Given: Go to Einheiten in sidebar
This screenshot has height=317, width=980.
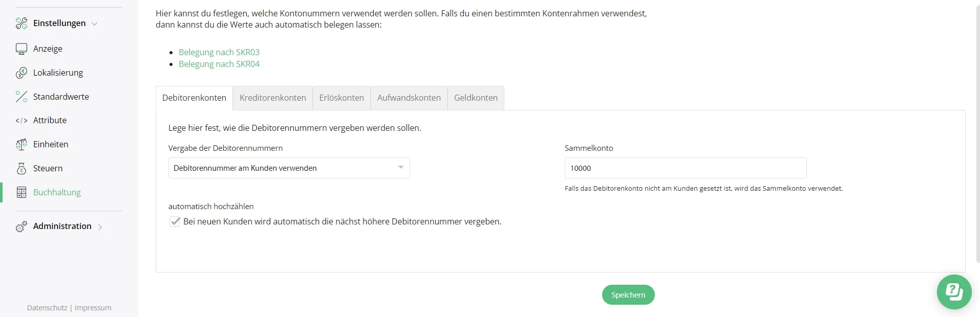Looking at the screenshot, I should [x=51, y=144].
